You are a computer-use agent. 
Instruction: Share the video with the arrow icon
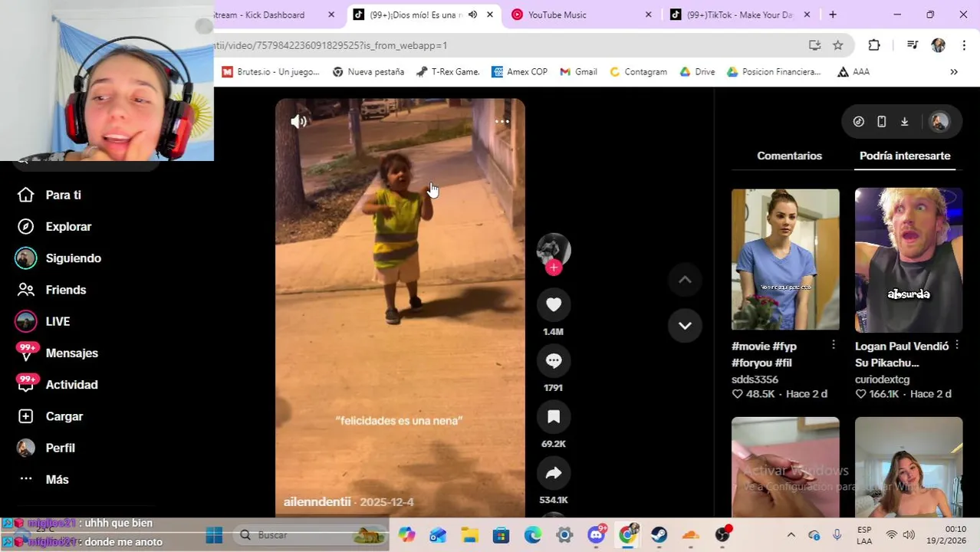coord(554,473)
